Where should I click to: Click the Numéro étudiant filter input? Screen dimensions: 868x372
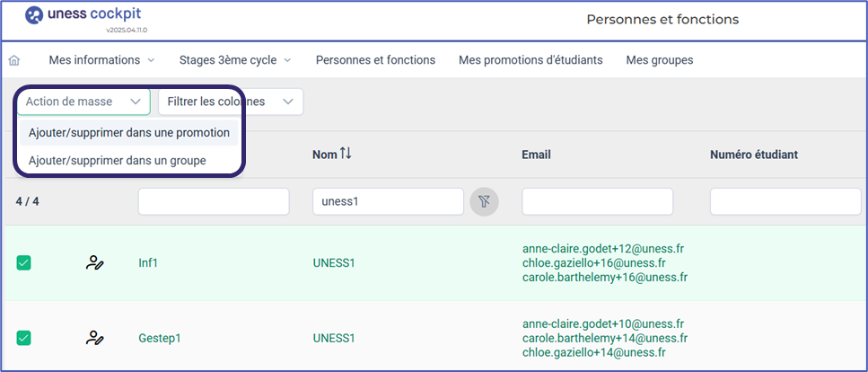click(785, 202)
